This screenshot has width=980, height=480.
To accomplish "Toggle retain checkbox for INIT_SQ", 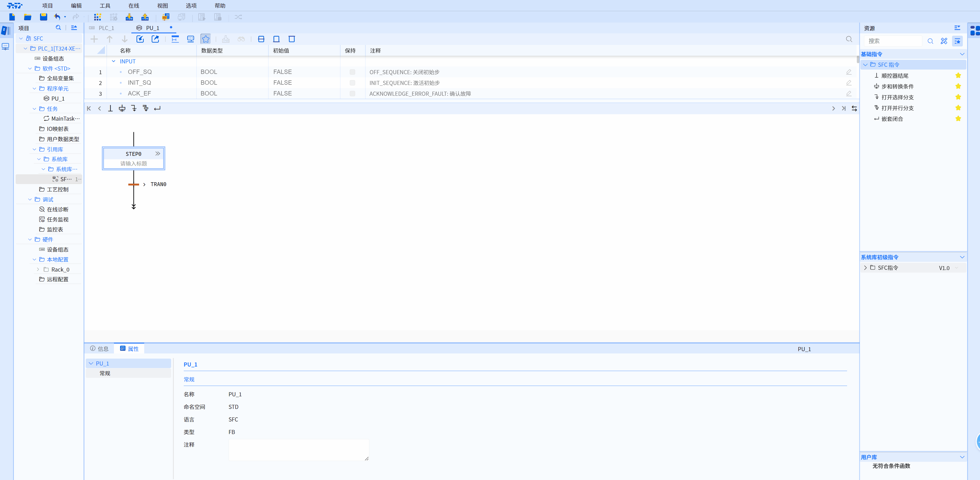I will (352, 83).
